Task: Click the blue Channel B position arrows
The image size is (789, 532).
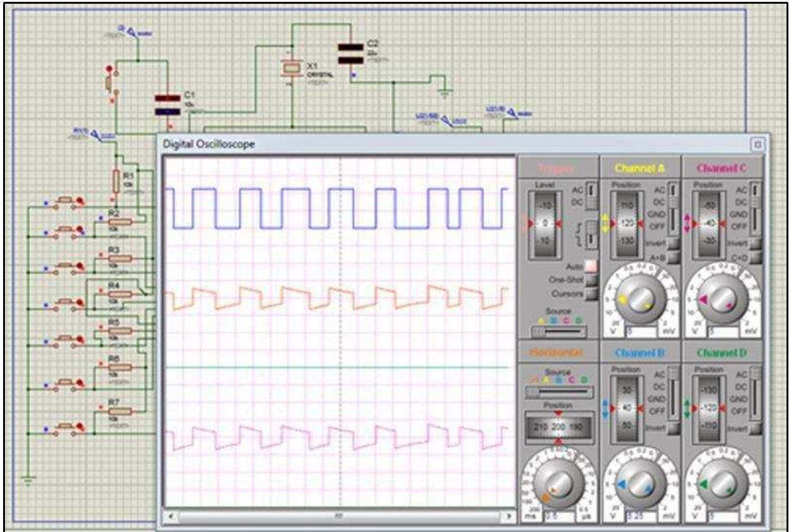Action: click(x=605, y=409)
